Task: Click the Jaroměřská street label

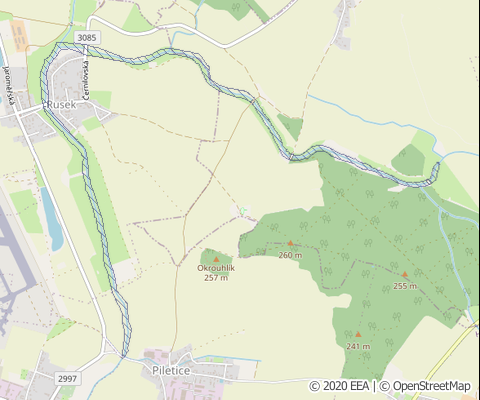Action: tap(9, 89)
